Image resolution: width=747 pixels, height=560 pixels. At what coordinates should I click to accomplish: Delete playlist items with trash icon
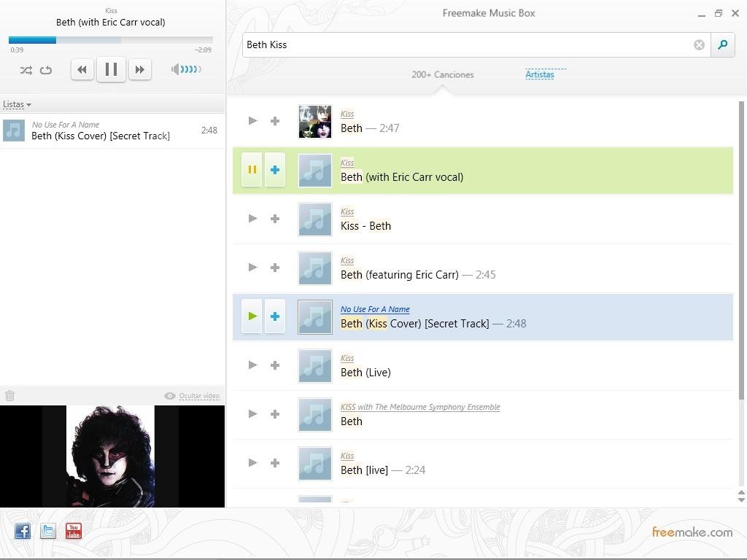(9, 395)
